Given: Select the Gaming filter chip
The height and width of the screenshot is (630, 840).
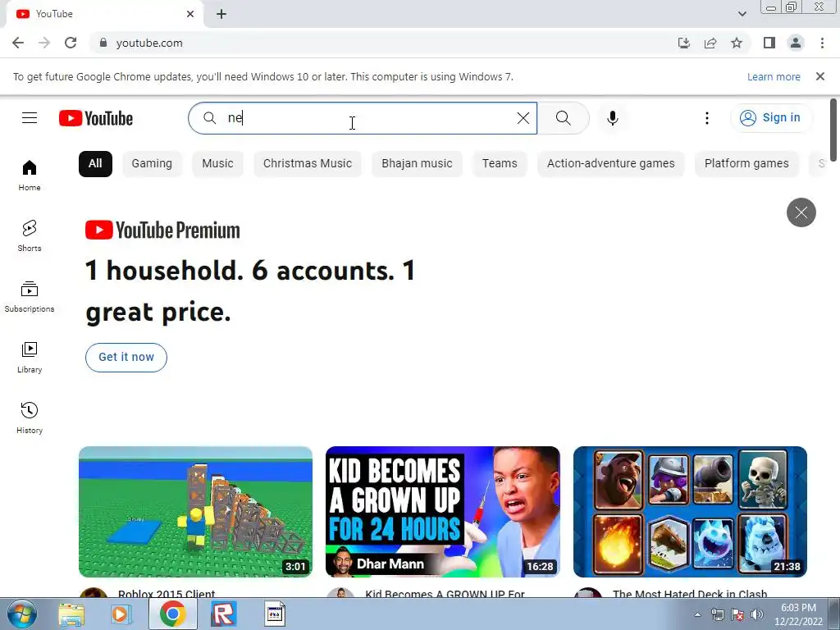Looking at the screenshot, I should coord(152,164).
